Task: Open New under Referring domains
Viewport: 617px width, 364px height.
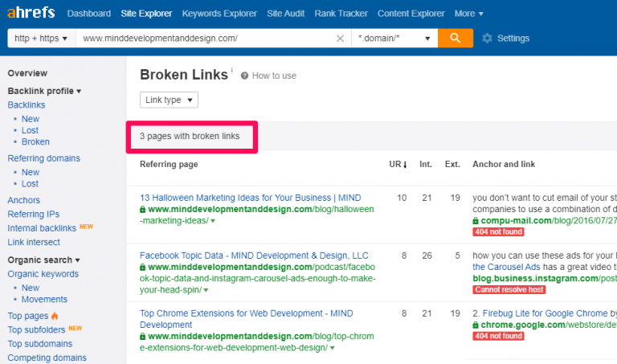Action: pos(31,173)
